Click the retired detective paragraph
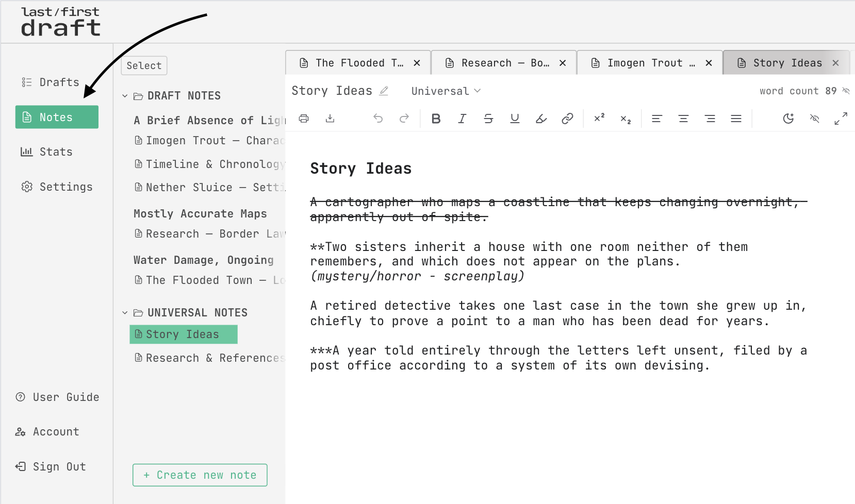The width and height of the screenshot is (855, 504). tap(558, 313)
